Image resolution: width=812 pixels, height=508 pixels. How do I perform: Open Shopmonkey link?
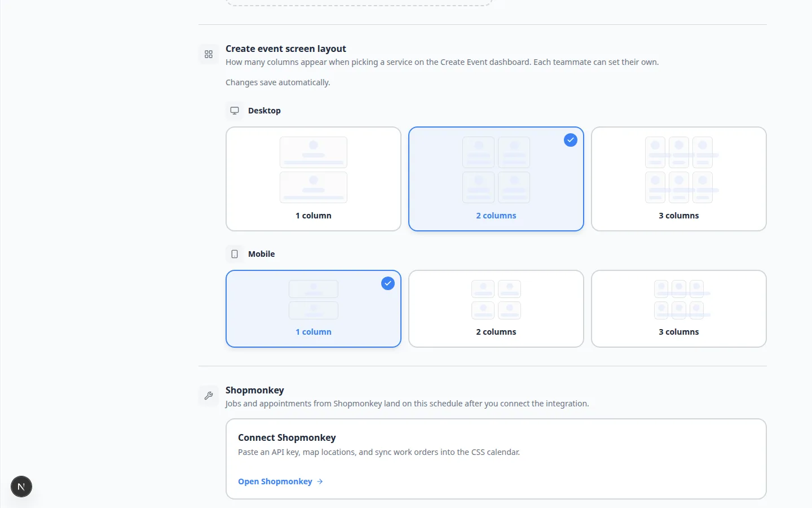(x=280, y=481)
